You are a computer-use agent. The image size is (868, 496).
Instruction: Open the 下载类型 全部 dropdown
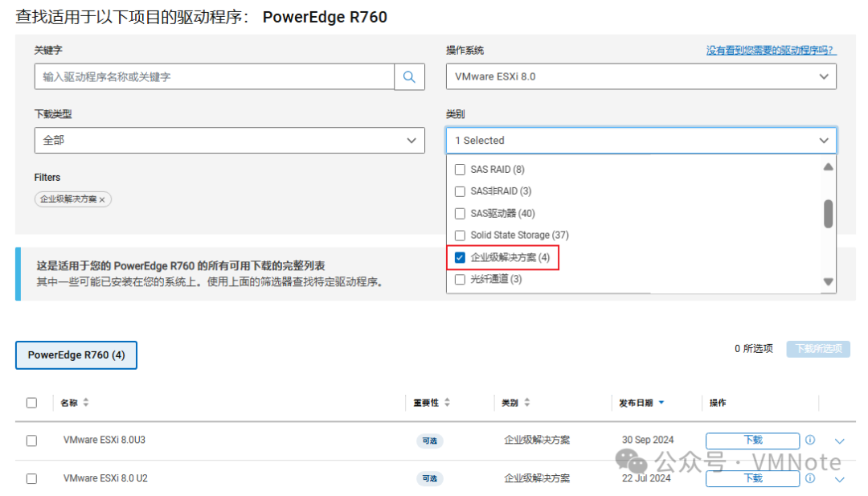(x=229, y=141)
